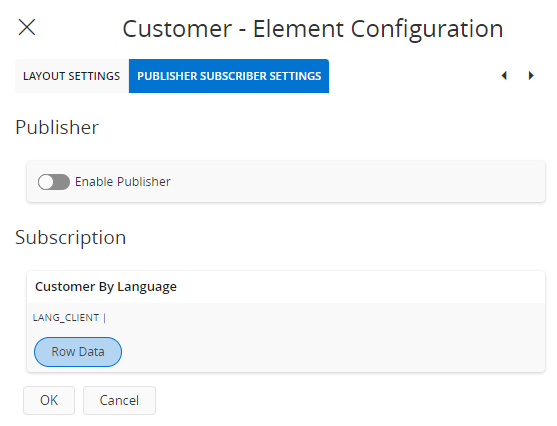
Task: Close the Element Configuration dialog with X
Action: click(27, 27)
